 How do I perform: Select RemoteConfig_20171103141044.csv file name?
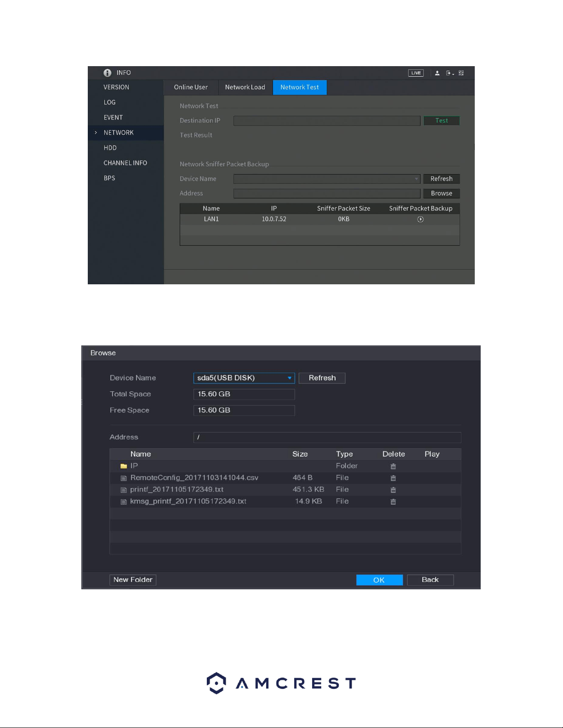coord(194,478)
